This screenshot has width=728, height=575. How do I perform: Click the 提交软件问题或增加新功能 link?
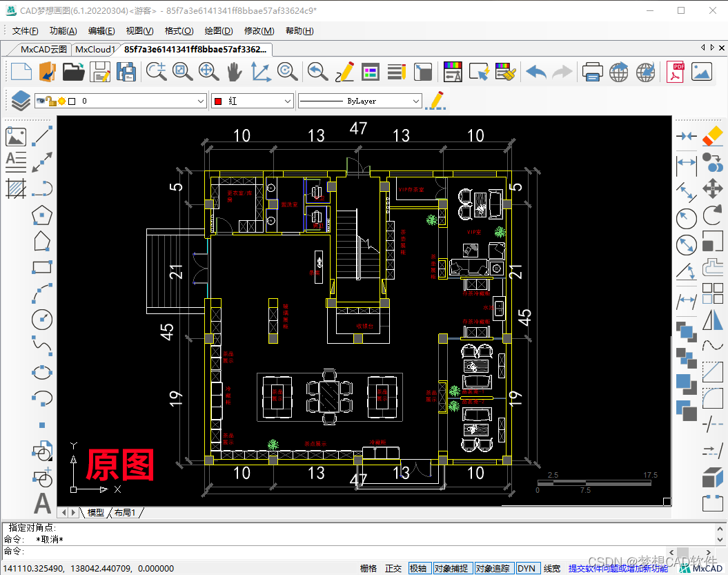click(x=618, y=569)
